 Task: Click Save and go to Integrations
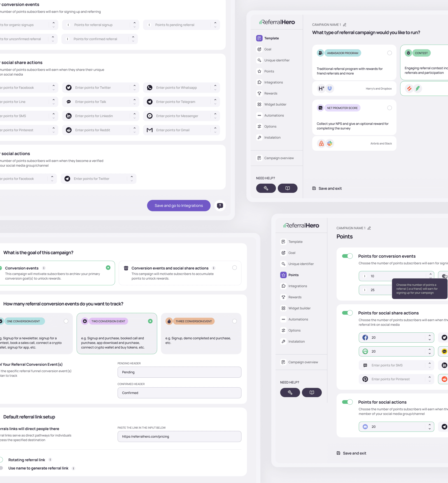coord(179,206)
